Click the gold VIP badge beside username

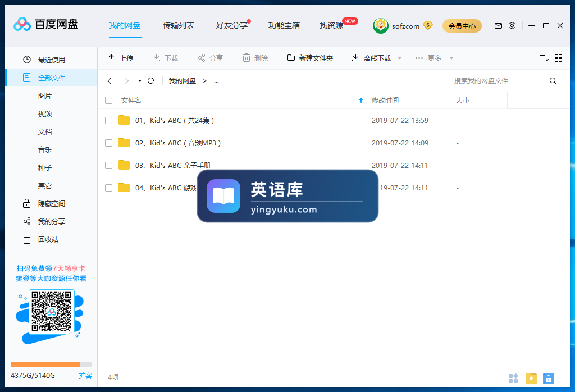click(427, 25)
